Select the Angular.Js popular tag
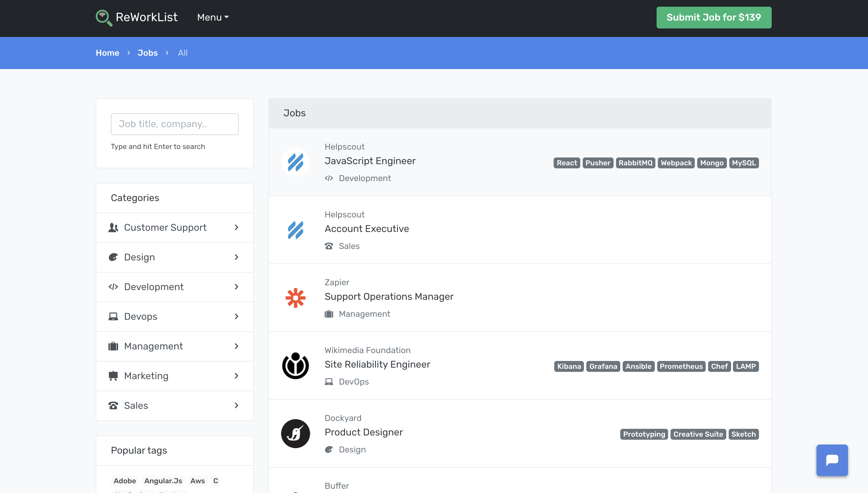This screenshot has height=493, width=868. pyautogui.click(x=163, y=481)
